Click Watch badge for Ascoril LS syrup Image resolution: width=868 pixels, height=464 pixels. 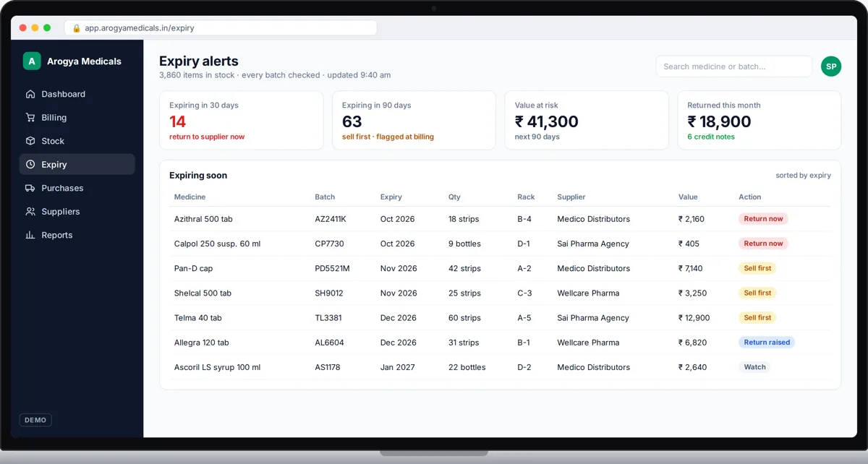click(754, 367)
